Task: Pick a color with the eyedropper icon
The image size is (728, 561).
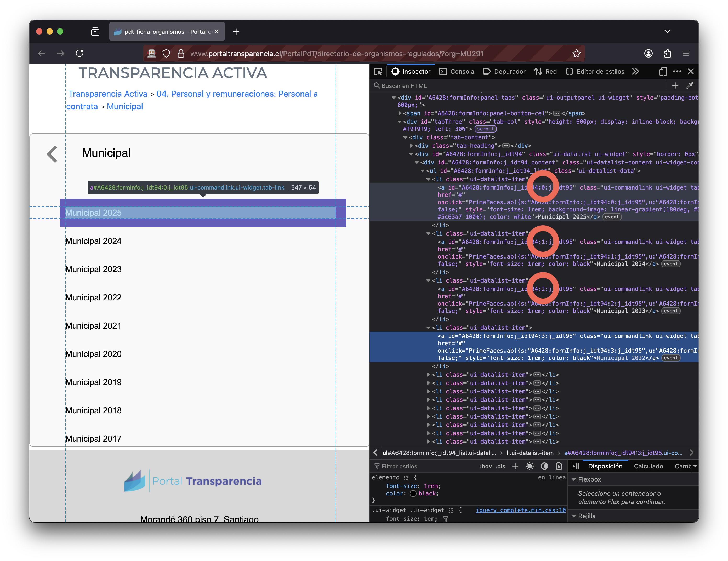Action: tap(690, 86)
